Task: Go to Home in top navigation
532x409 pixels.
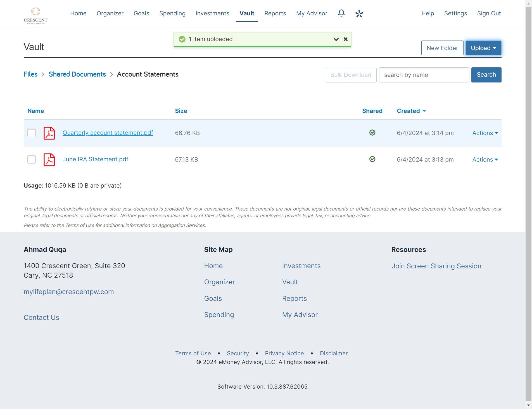Action: (78, 13)
